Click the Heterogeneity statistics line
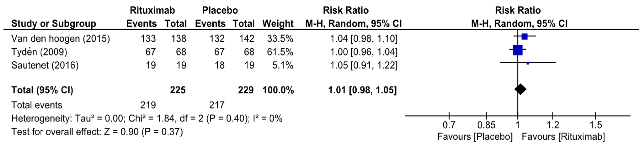Image resolution: width=644 pixels, height=148 pixels. pos(147,118)
